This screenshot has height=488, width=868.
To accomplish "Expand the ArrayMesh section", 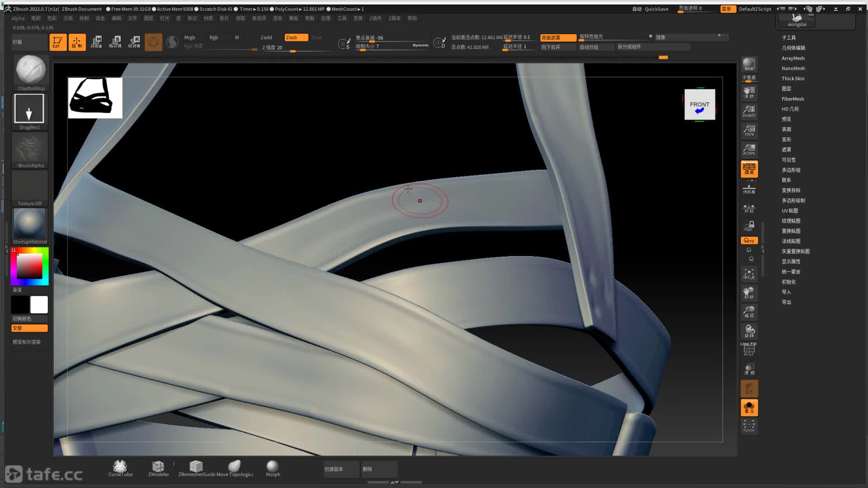I will pos(793,58).
